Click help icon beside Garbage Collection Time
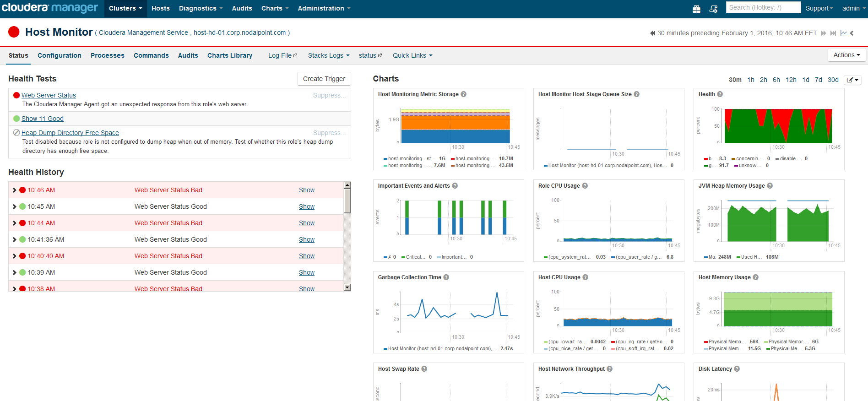 click(446, 277)
